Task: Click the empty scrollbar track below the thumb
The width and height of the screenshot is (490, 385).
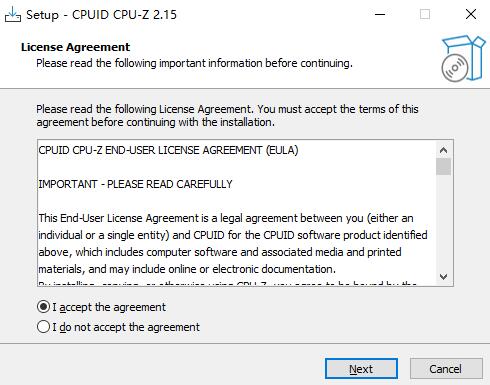Action: click(x=443, y=222)
